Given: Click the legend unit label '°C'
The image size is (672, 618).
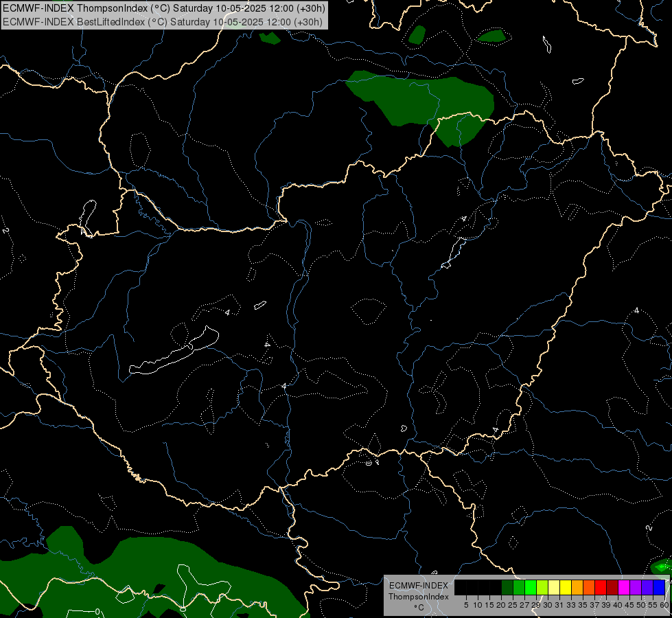Looking at the screenshot, I should tap(419, 608).
